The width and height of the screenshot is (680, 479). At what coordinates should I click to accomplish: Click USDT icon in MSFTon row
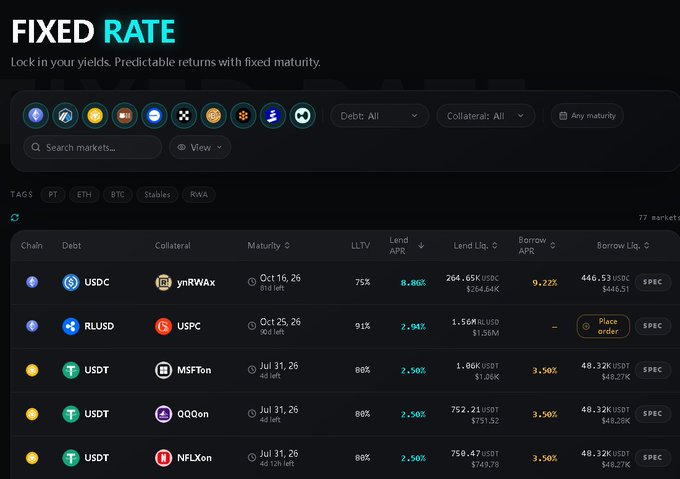(x=71, y=370)
